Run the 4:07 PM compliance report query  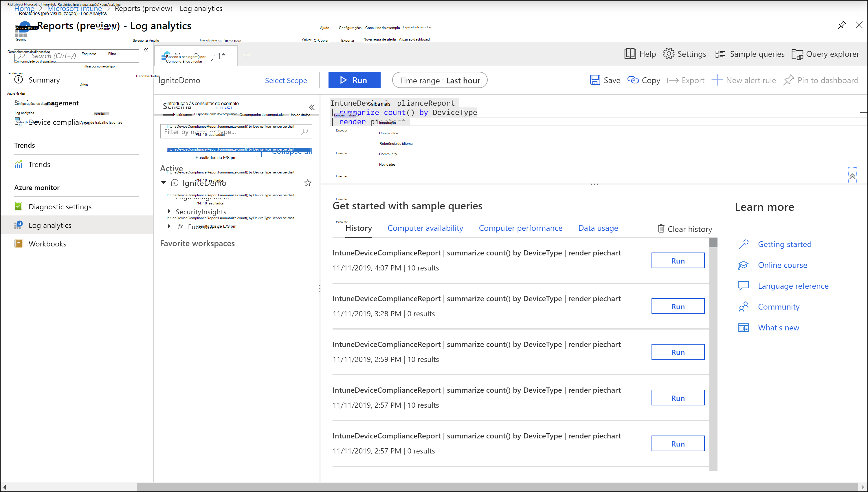point(677,260)
